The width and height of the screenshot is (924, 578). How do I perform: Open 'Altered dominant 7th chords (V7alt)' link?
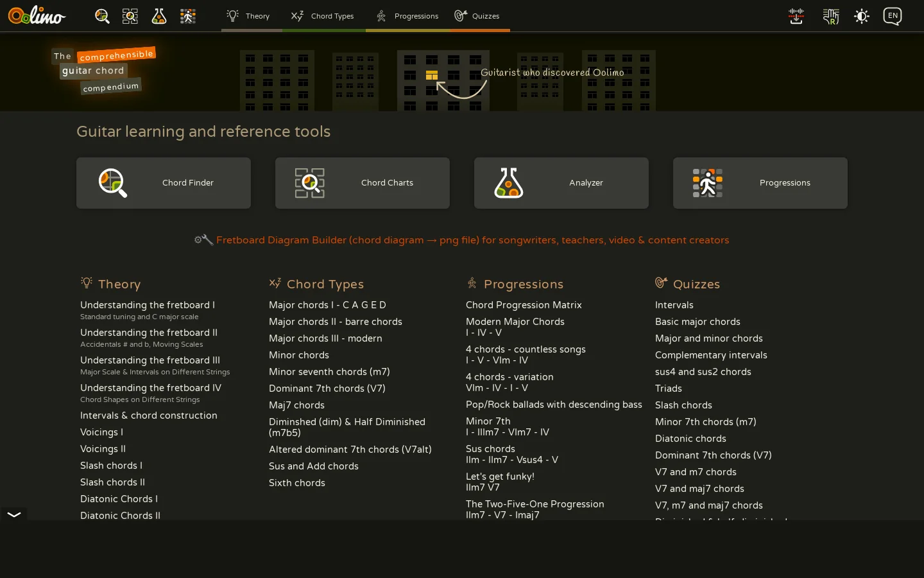point(350,450)
